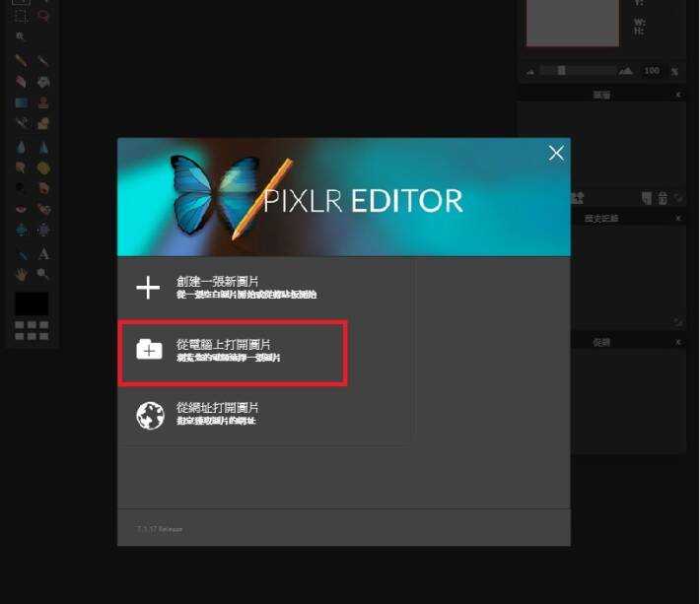Close the 歷史記錄 history panel
Image resolution: width=700 pixels, height=604 pixels.
click(x=678, y=218)
